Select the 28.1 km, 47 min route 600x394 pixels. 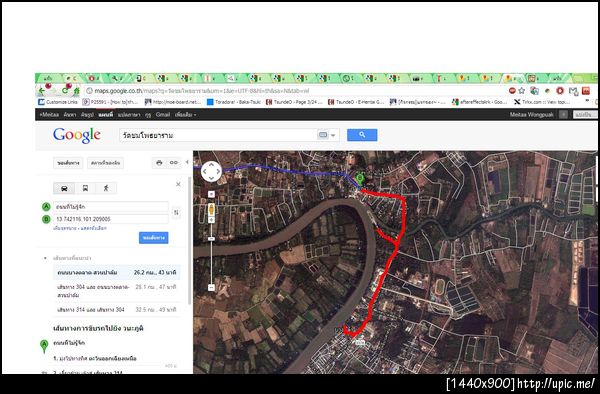pos(117,291)
